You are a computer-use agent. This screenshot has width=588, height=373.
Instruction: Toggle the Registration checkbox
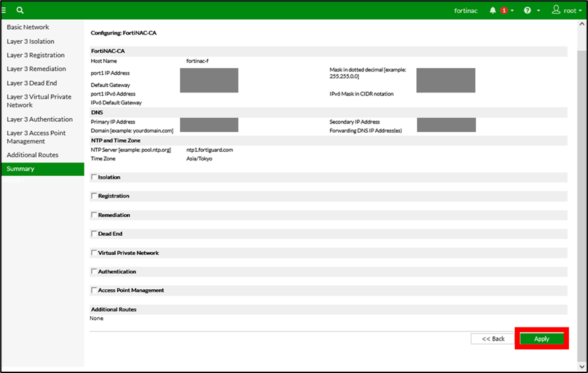[94, 195]
